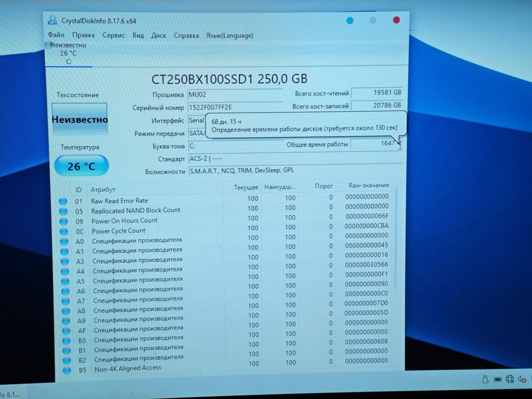Click the status circle in row A5
This screenshot has width=532, height=399.
[65, 281]
